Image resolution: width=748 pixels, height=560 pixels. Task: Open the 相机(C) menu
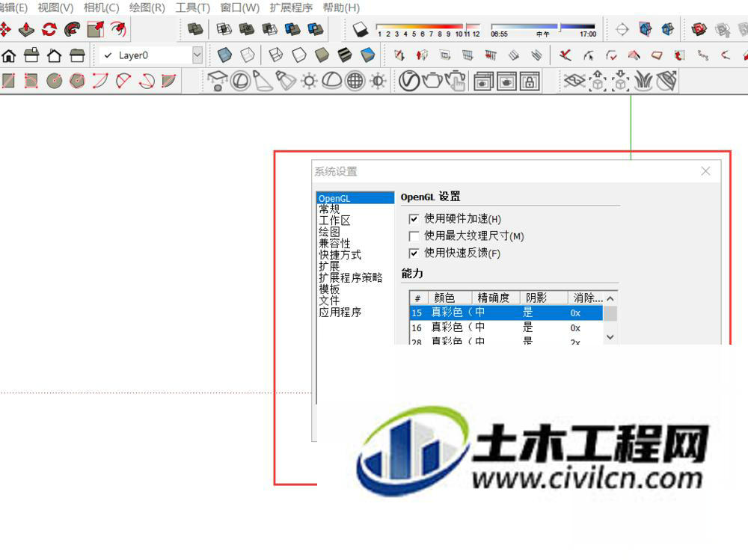point(101,7)
